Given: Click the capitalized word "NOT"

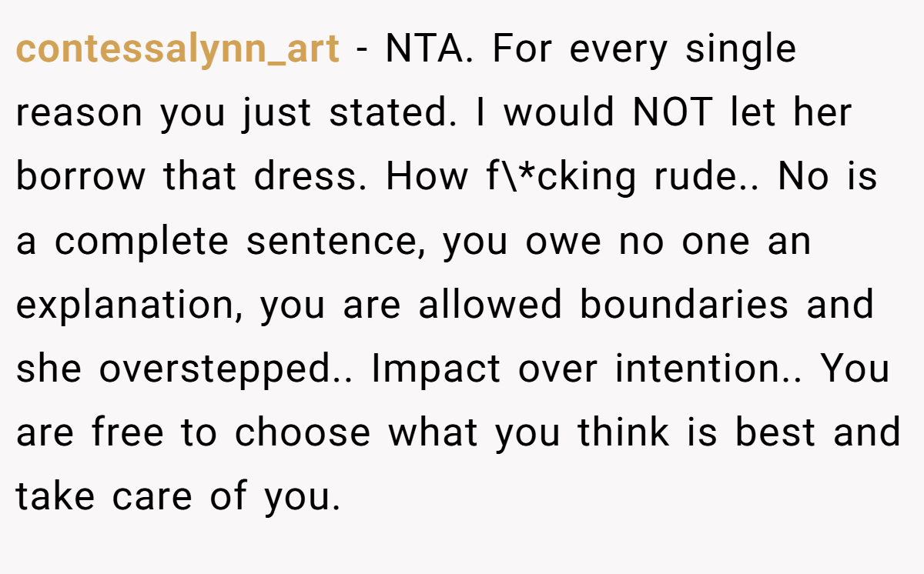Looking at the screenshot, I should click(672, 113).
